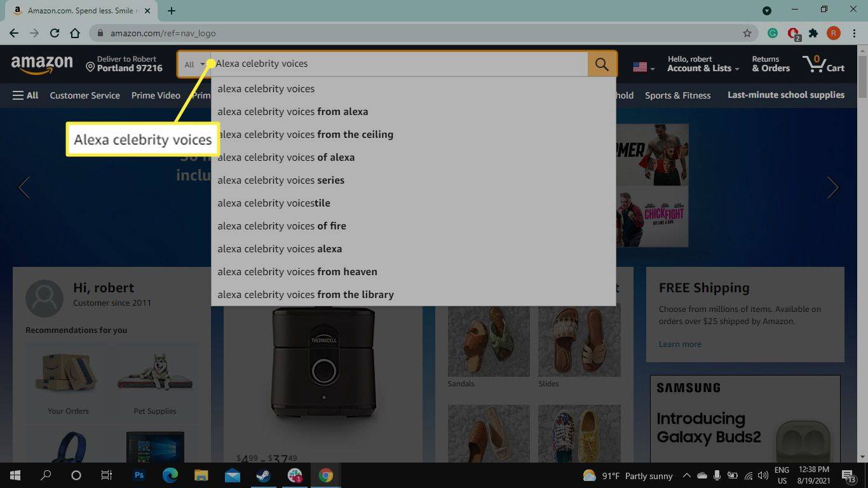Image resolution: width=868 pixels, height=488 pixels.
Task: Select suggestion 'alexa celebrity voicestile'
Action: point(413,203)
